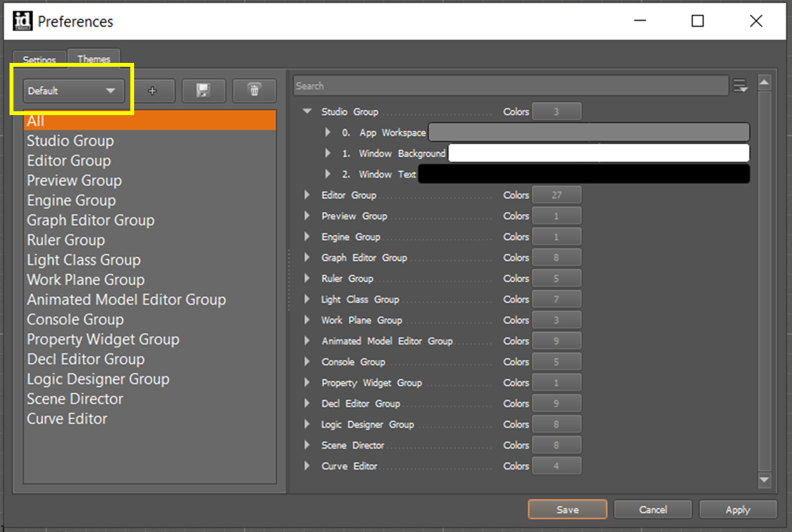Expand the Graph Editor Group tree node
The height and width of the screenshot is (532, 792).
point(307,257)
